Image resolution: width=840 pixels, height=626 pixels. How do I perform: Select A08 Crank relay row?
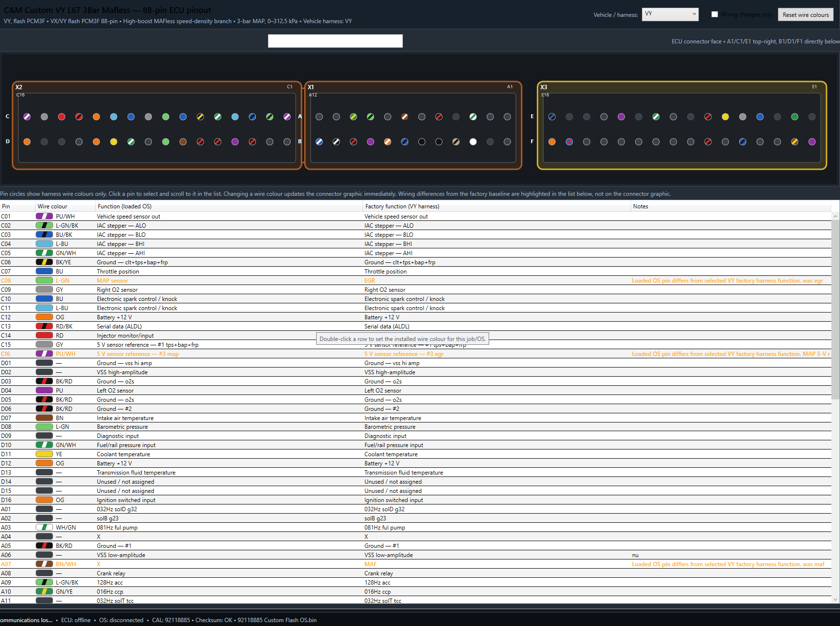[415, 573]
